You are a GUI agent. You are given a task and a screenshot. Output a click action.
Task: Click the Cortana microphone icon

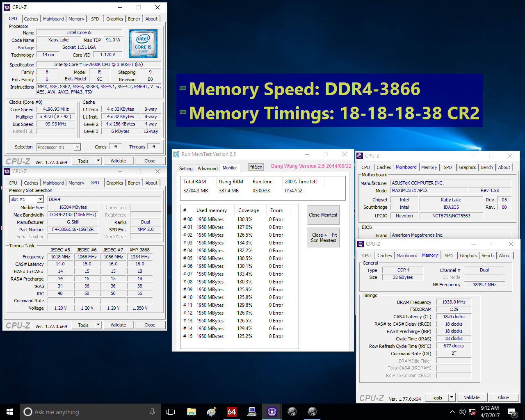pyautogui.click(x=153, y=412)
